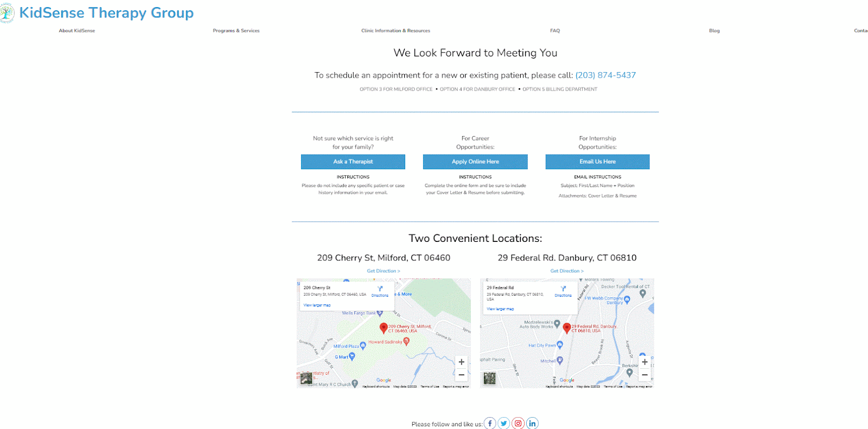Click the 209 Cherry St, Milford, CT 06460 heading
The image size is (868, 429).
(x=384, y=258)
